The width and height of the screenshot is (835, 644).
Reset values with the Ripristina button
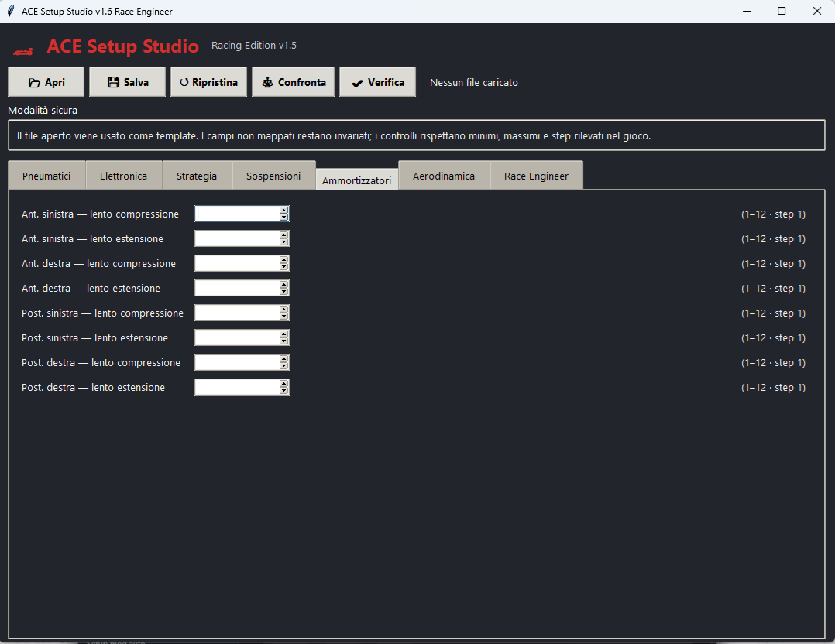click(x=209, y=82)
